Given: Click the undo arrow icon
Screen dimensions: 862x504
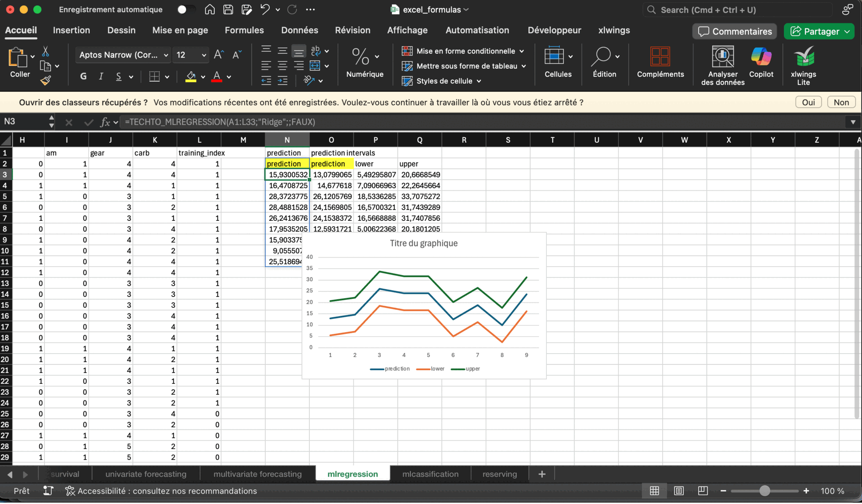Looking at the screenshot, I should 265,9.
